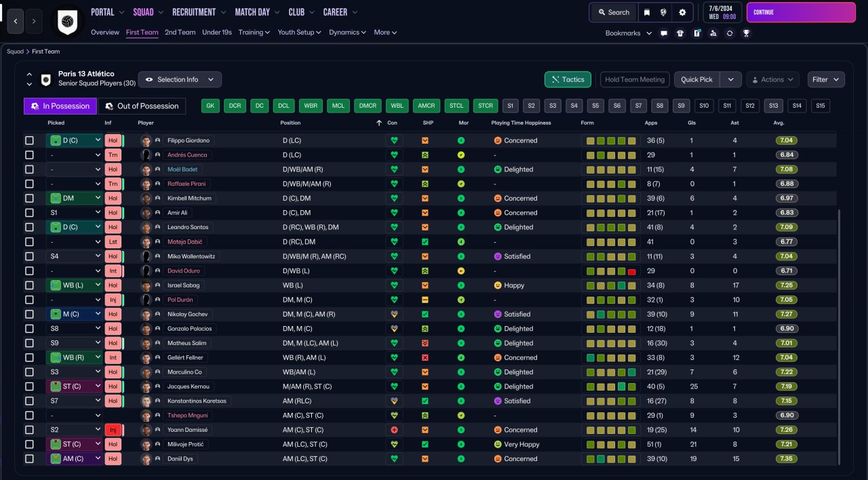Select the S13 substitute slot
Screen dimensions: 868x480
click(x=774, y=106)
